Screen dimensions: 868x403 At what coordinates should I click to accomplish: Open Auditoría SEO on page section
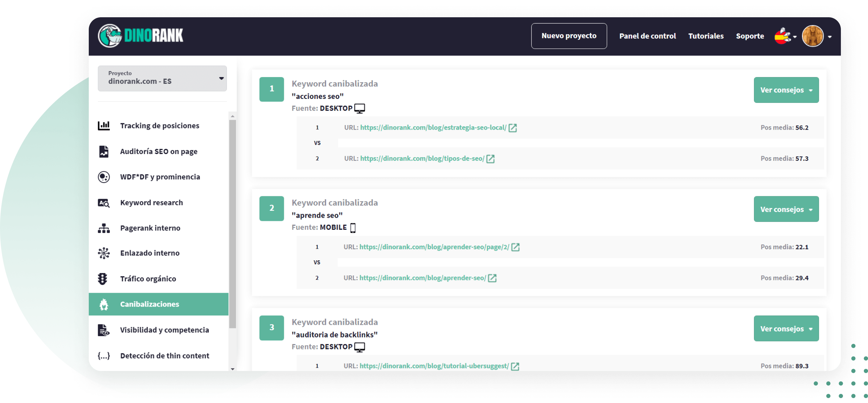pos(159,152)
